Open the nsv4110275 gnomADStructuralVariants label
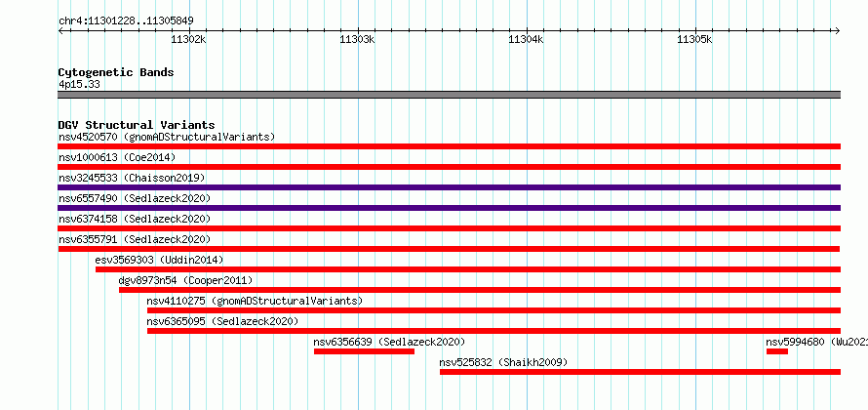 [x=255, y=301]
